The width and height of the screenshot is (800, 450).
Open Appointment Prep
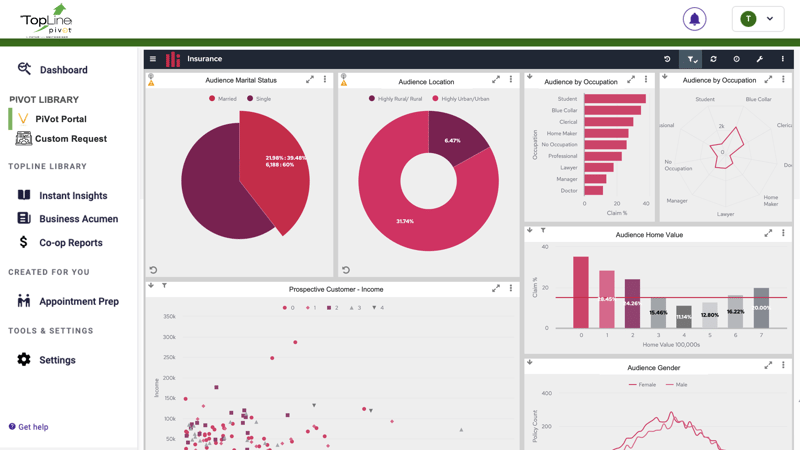[x=68, y=301]
